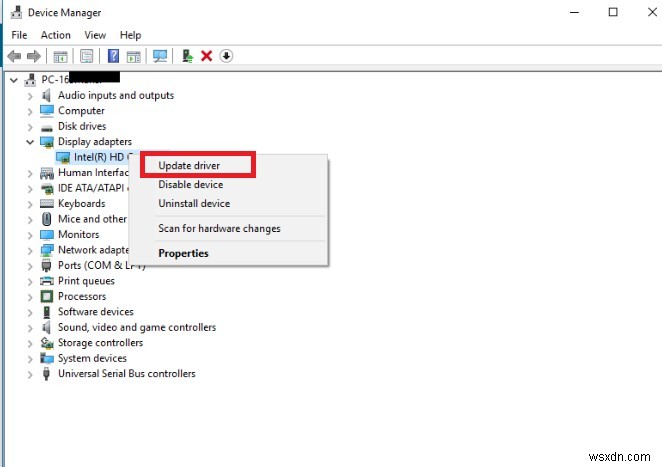
Task: Open the Action menu
Action: (x=56, y=35)
